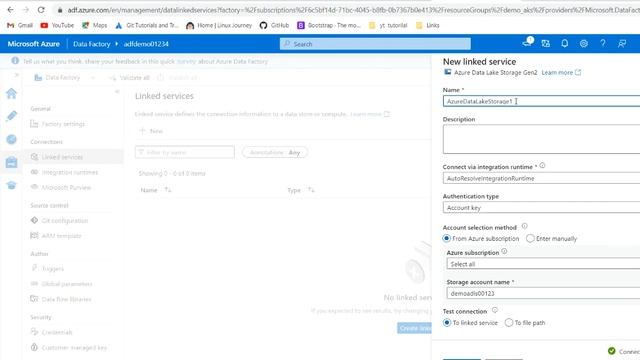Open the help question mark icon
Screen dimensions: 640x360
[602, 43]
